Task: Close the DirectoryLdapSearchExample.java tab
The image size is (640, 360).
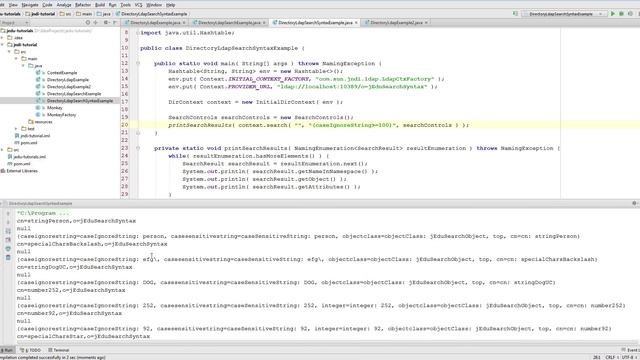Action: 264,23
